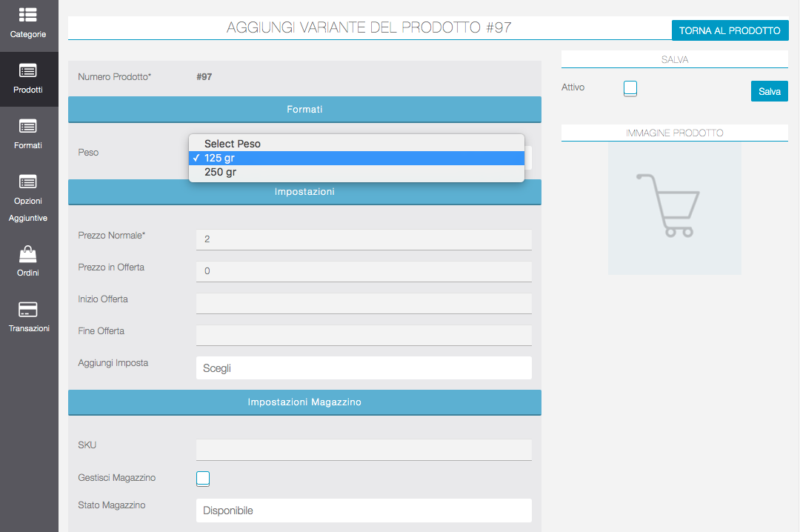This screenshot has height=532, width=800.
Task: Open Ordini shopping bag icon
Action: click(28, 255)
